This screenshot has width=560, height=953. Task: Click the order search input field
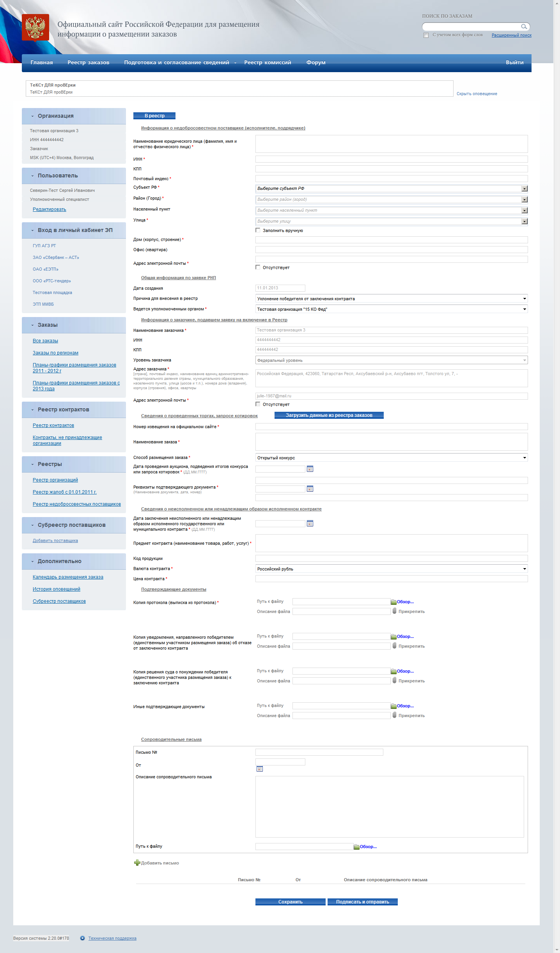tap(471, 27)
